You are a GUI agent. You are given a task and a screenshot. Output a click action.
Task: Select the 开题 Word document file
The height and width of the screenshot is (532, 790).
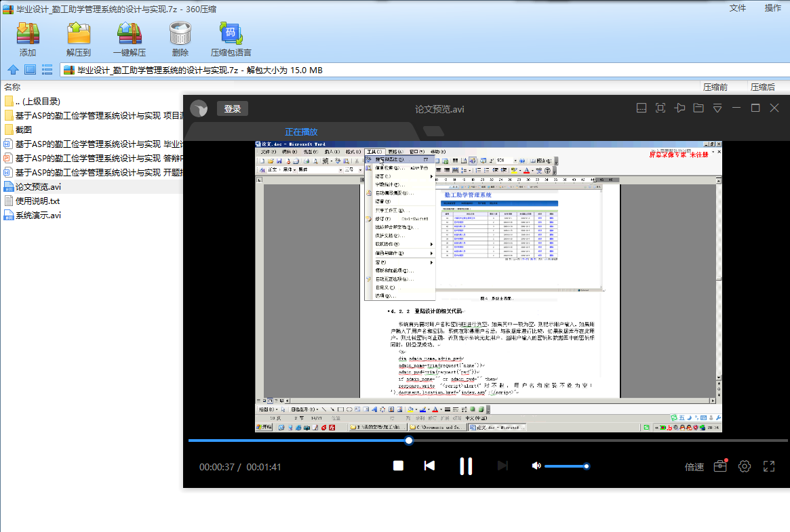point(93,173)
